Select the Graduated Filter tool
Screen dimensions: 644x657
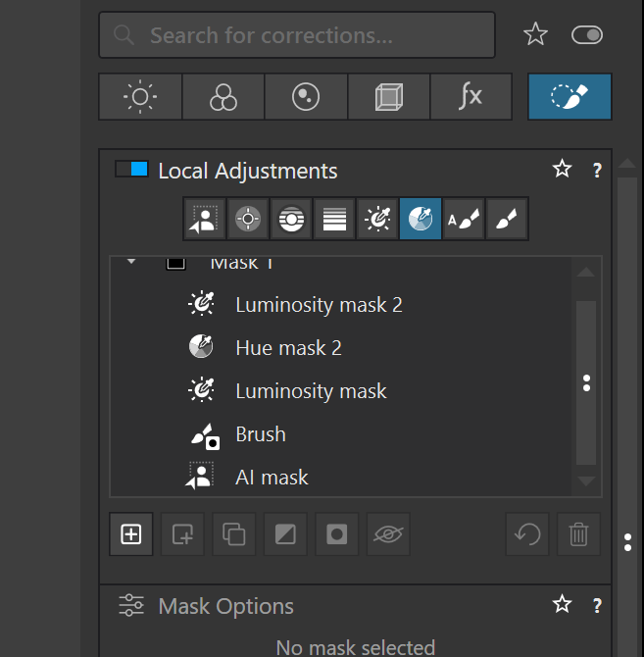coord(333,219)
